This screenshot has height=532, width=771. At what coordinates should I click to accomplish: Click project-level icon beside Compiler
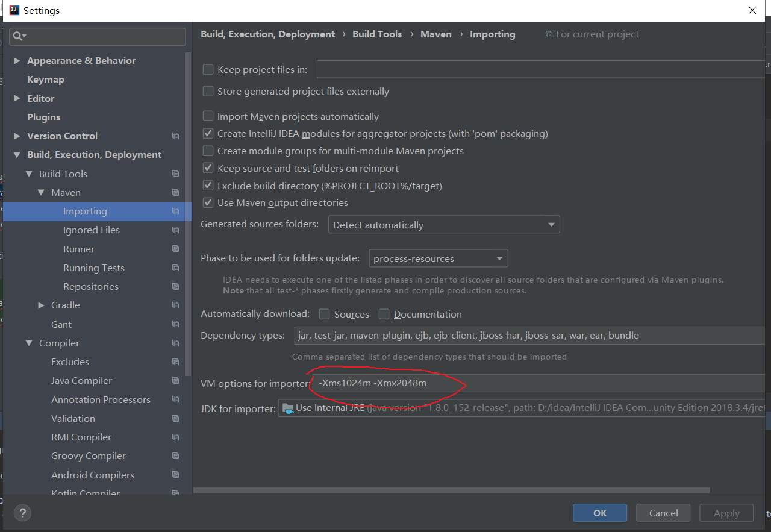click(175, 343)
